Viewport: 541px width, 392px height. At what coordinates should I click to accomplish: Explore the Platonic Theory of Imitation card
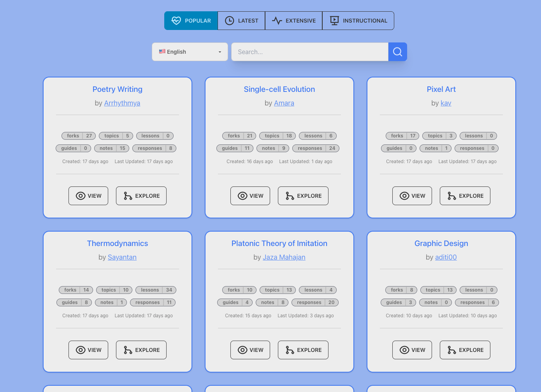tap(303, 350)
